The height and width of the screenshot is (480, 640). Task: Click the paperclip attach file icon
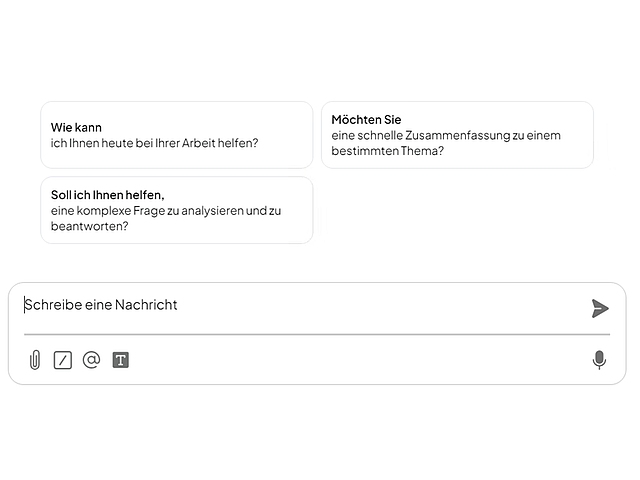(x=35, y=360)
